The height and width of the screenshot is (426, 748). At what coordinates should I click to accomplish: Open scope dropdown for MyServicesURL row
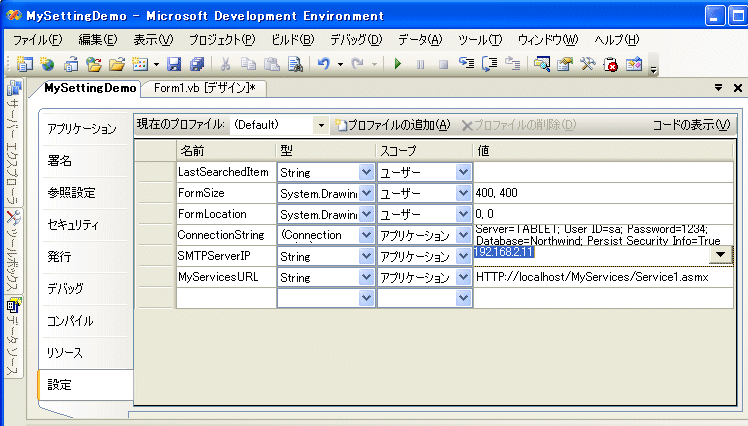click(x=463, y=277)
